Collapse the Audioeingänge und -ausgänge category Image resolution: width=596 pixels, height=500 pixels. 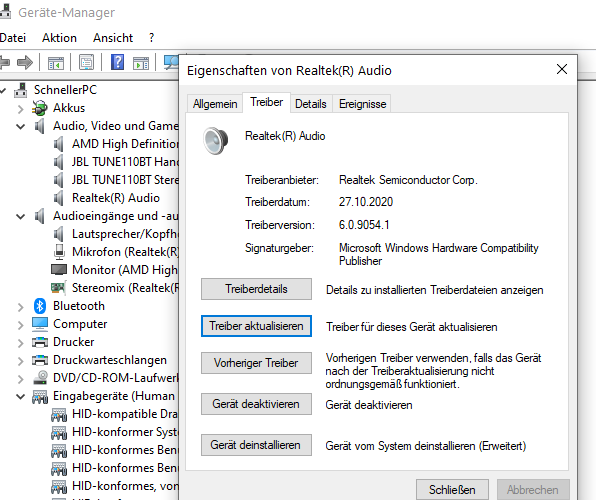[21, 216]
